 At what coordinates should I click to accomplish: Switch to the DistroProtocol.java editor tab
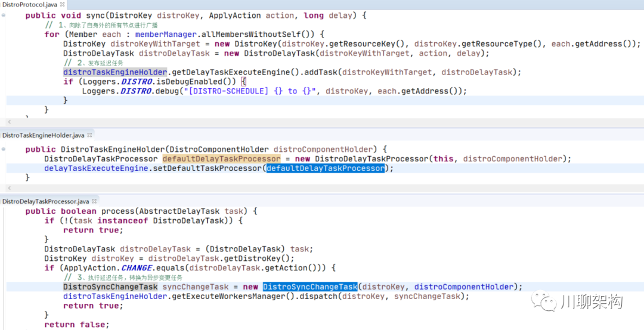30,5
